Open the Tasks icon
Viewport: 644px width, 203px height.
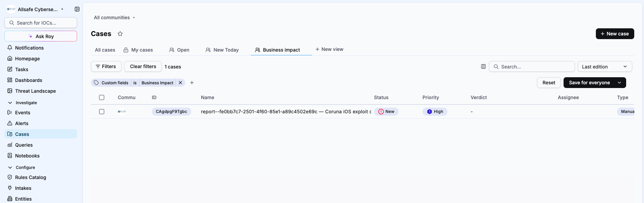(x=10, y=69)
